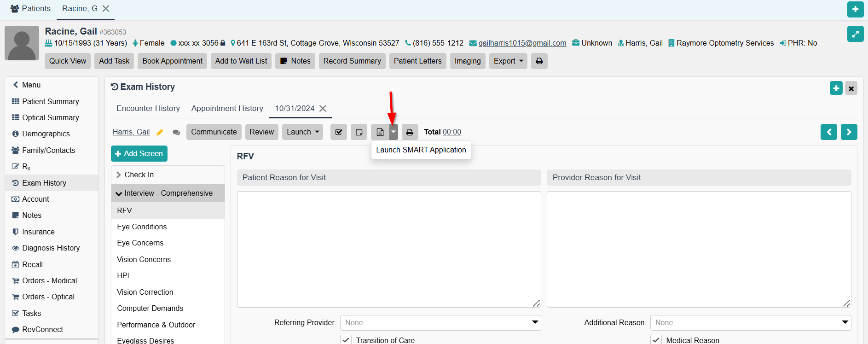Click the gailharris1015@gmail.com email link
The height and width of the screenshot is (344, 868).
522,43
